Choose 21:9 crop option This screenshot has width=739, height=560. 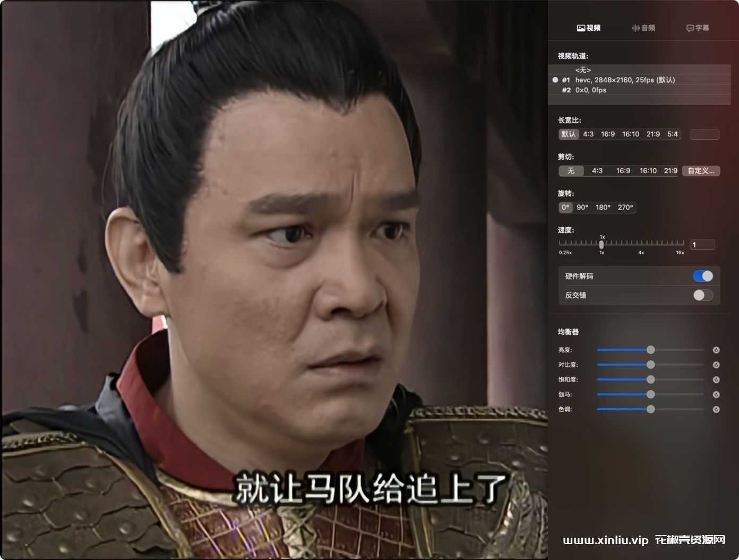coord(671,170)
